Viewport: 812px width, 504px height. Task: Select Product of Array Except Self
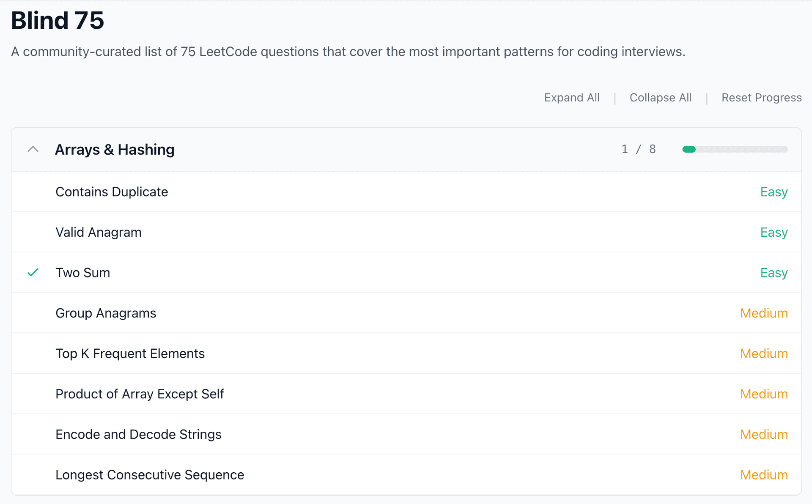140,394
